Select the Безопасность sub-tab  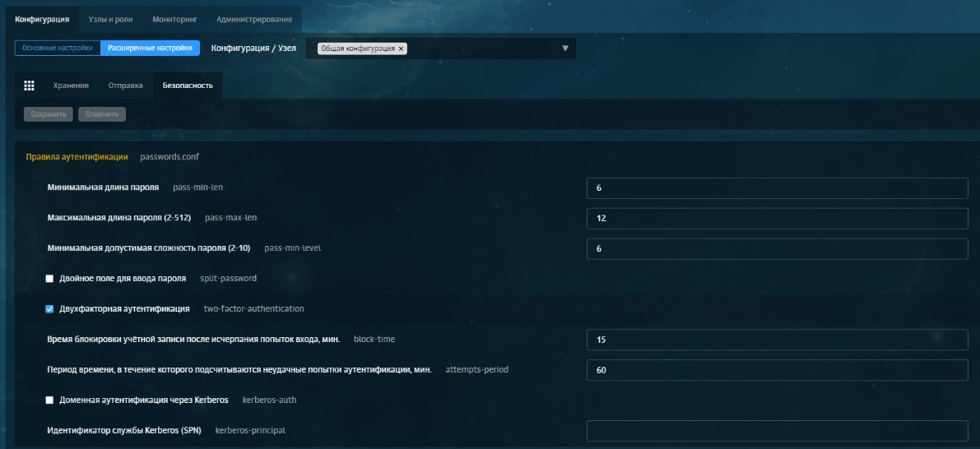coord(188,86)
